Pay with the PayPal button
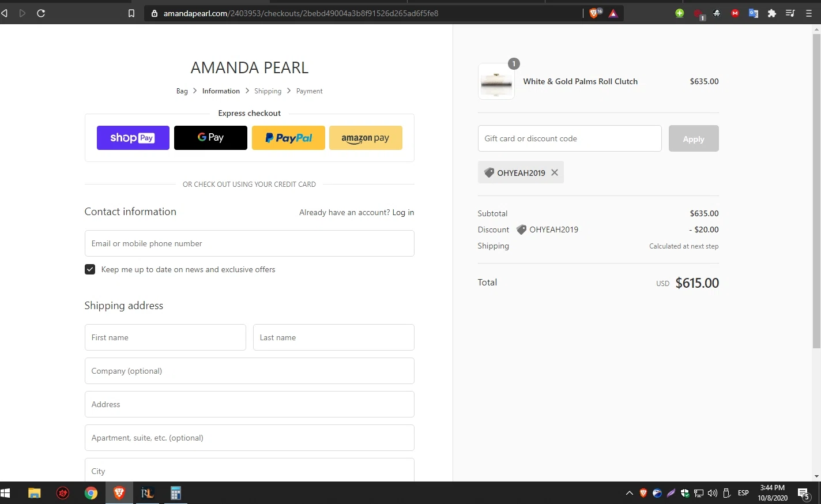 pyautogui.click(x=288, y=138)
